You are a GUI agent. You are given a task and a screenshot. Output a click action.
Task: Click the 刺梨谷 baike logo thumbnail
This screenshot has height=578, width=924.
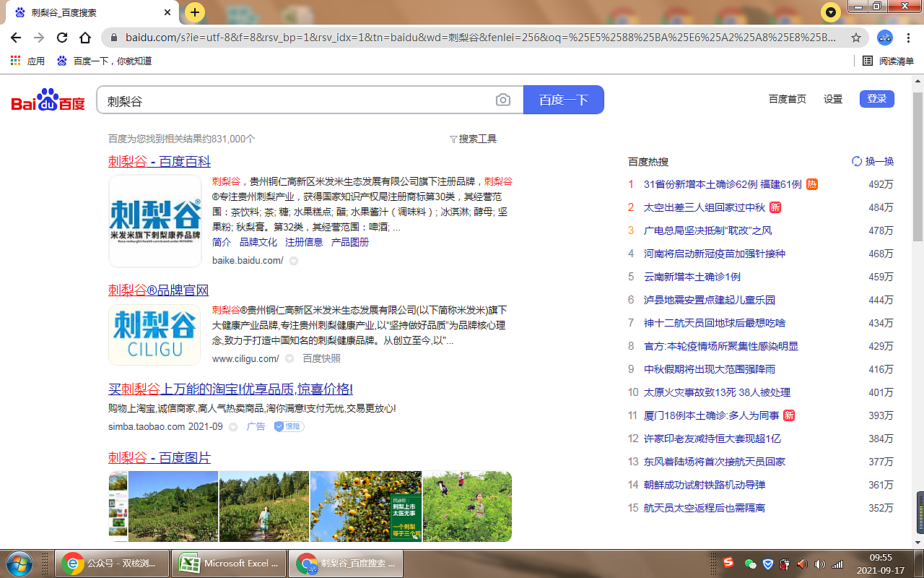point(155,221)
